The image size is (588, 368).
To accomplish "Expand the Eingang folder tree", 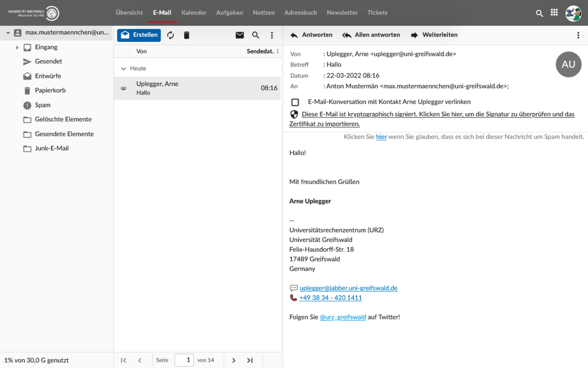I will (x=17, y=48).
